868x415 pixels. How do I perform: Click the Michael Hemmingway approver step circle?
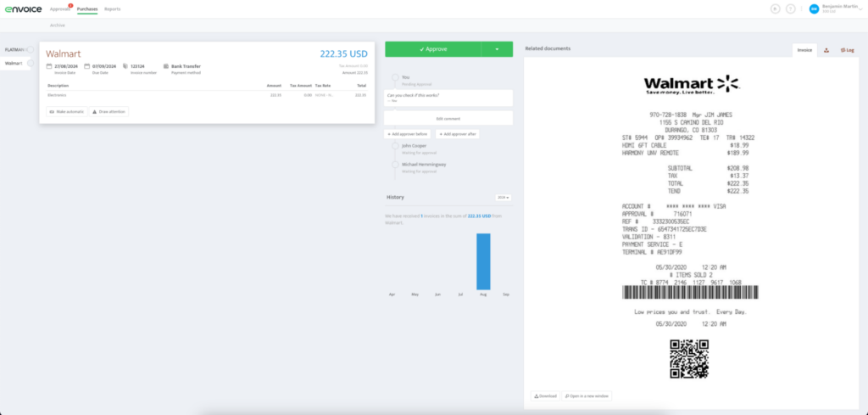pos(395,165)
